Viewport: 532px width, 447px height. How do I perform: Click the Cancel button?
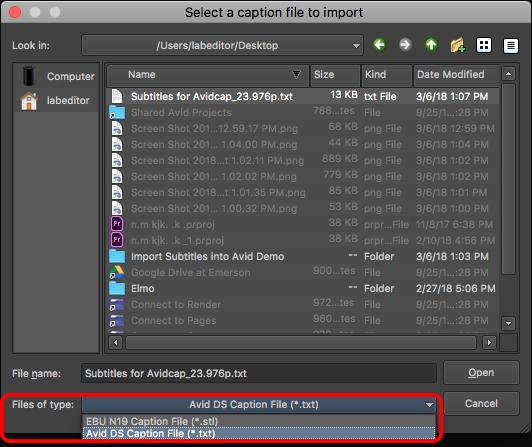tap(481, 403)
